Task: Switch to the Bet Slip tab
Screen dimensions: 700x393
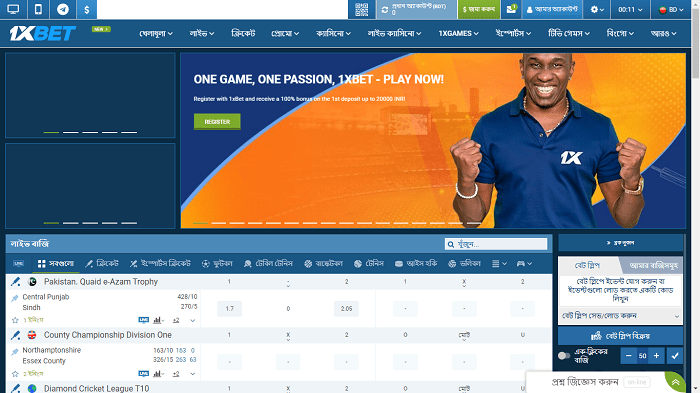Action: point(588,265)
